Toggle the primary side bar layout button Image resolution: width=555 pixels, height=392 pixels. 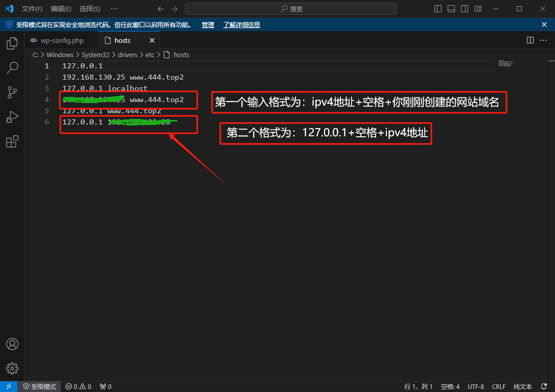click(438, 9)
